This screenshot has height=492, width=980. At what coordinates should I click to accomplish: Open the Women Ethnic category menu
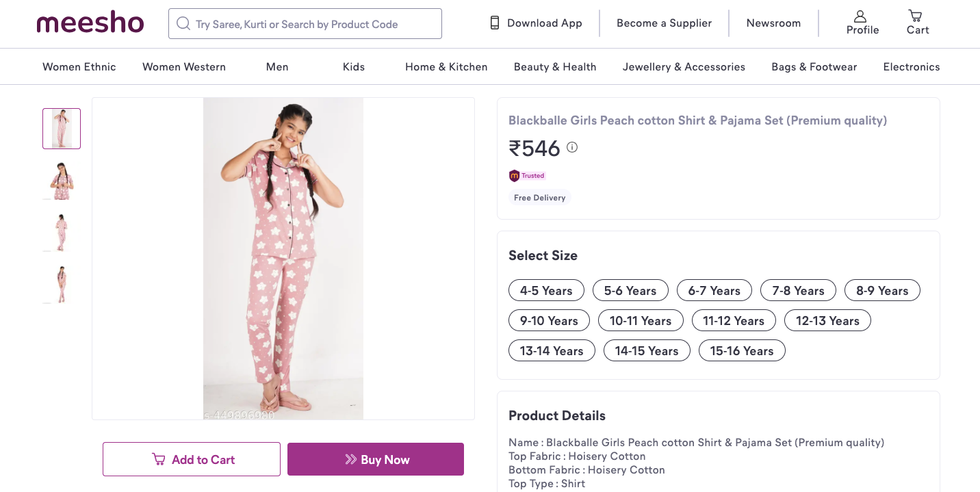[x=79, y=67]
